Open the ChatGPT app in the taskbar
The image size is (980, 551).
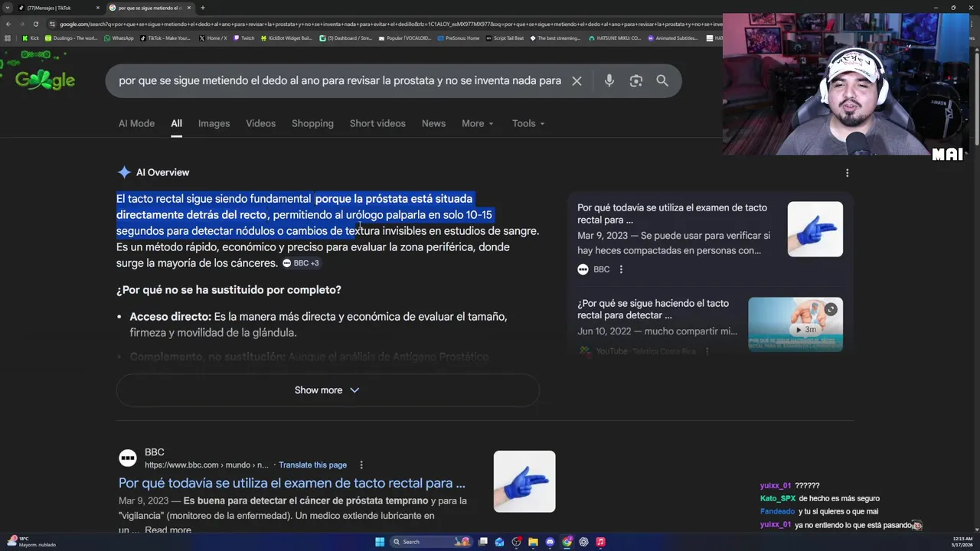(583, 542)
